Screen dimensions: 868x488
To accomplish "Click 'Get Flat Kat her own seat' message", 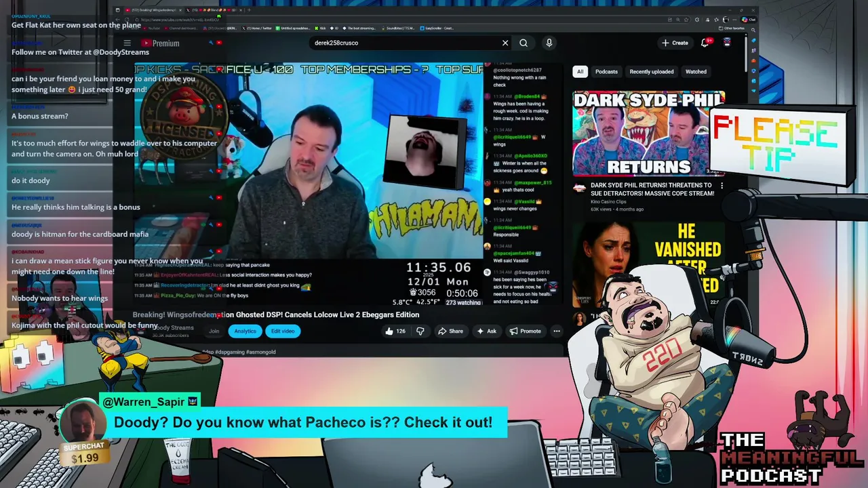I will (x=76, y=25).
